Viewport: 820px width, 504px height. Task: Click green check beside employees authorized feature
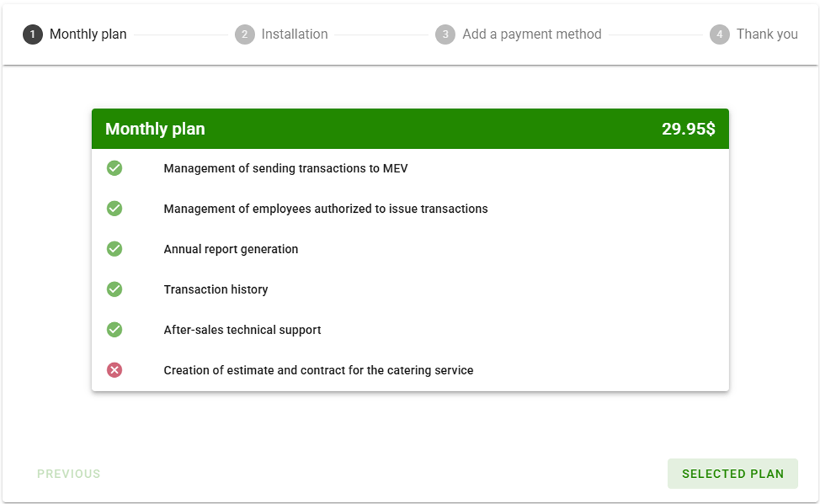click(x=115, y=209)
